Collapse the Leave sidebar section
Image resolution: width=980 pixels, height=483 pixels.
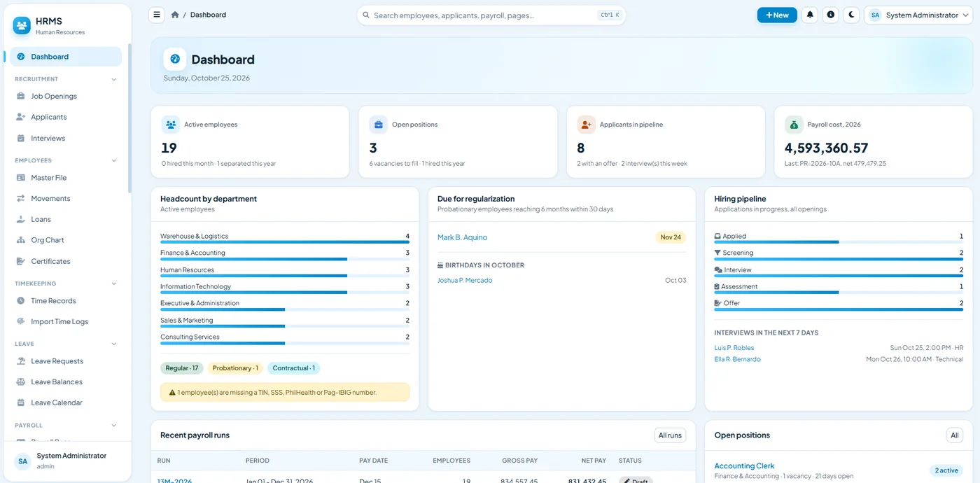[114, 344]
